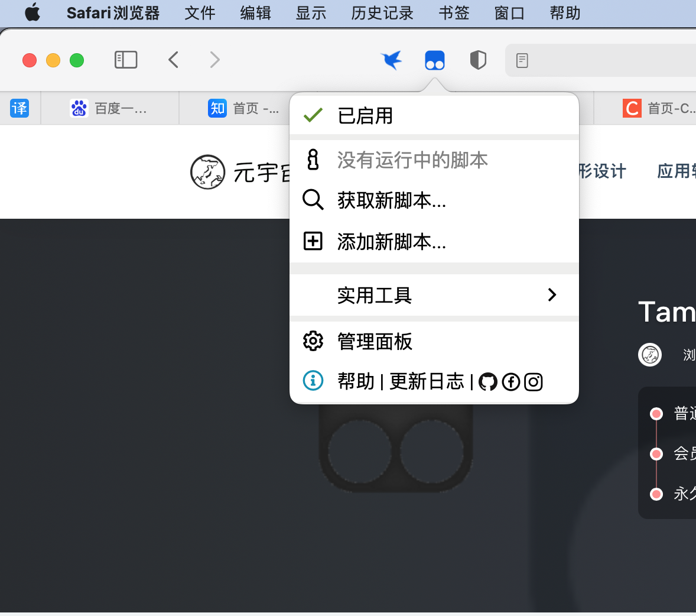The image size is (696, 616).
Task: Open Tampermonkey Instagram icon link
Action: 534,382
